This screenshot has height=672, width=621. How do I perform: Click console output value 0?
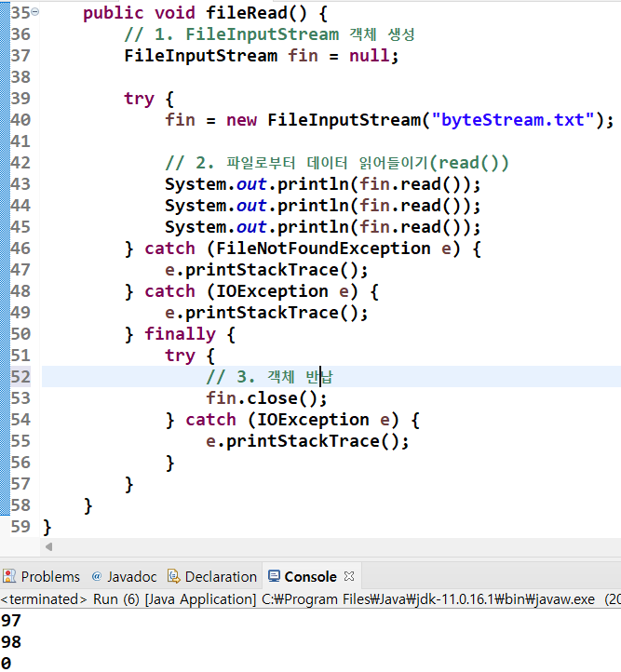[x=6, y=663]
